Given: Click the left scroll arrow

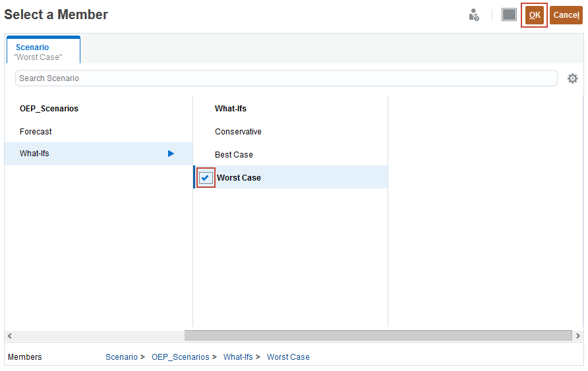Looking at the screenshot, I should tap(9, 336).
